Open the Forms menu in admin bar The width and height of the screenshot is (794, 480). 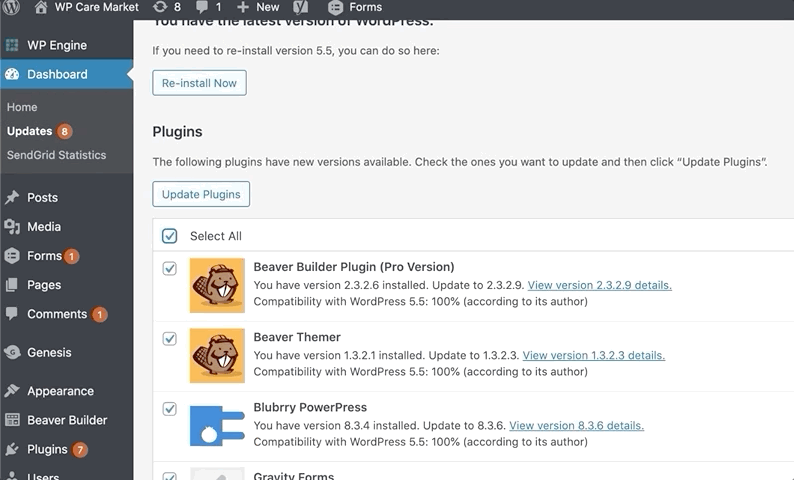[x=355, y=7]
